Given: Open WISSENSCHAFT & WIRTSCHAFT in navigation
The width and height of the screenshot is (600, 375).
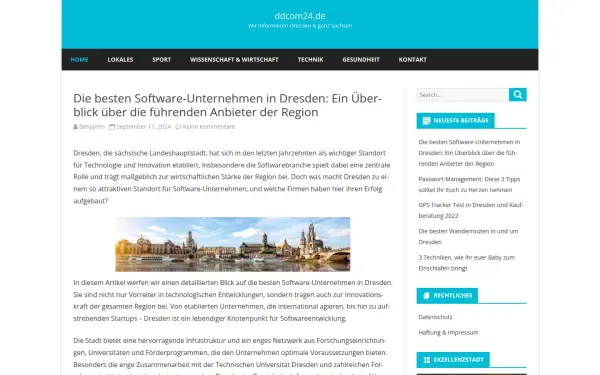Looking at the screenshot, I should (x=234, y=60).
